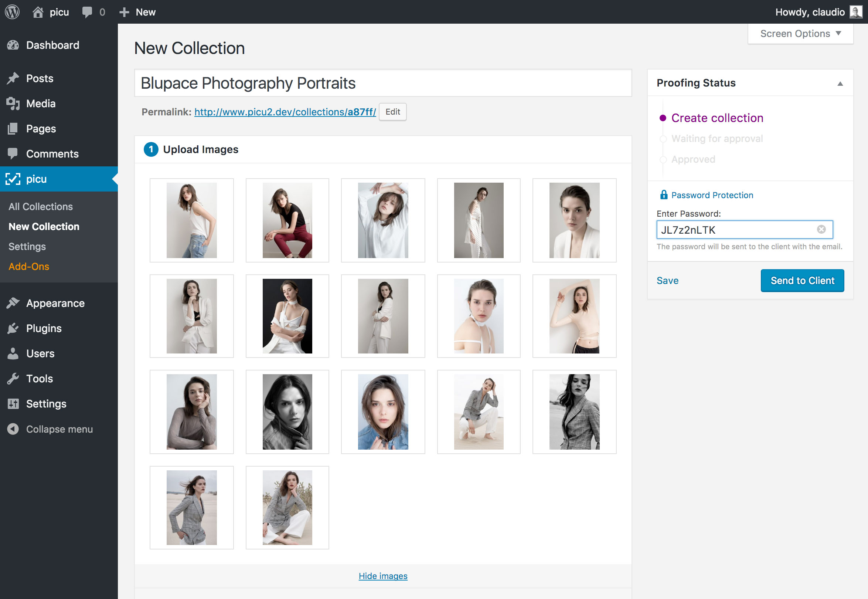Click the Password Protection lock icon

(664, 194)
